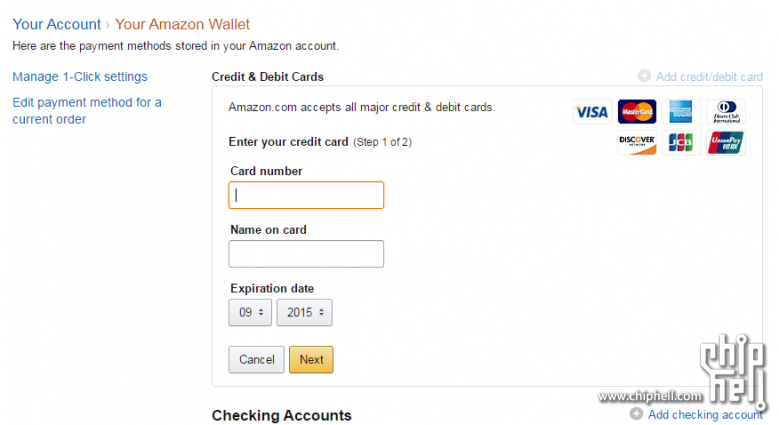
Task: Click the Add checking account link
Action: pyautogui.click(x=705, y=414)
